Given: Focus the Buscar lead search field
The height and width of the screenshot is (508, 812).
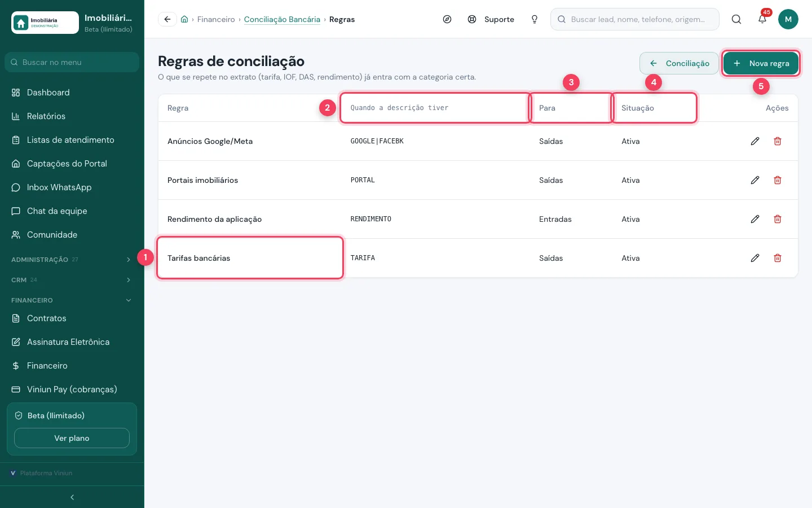Looking at the screenshot, I should coord(635,19).
